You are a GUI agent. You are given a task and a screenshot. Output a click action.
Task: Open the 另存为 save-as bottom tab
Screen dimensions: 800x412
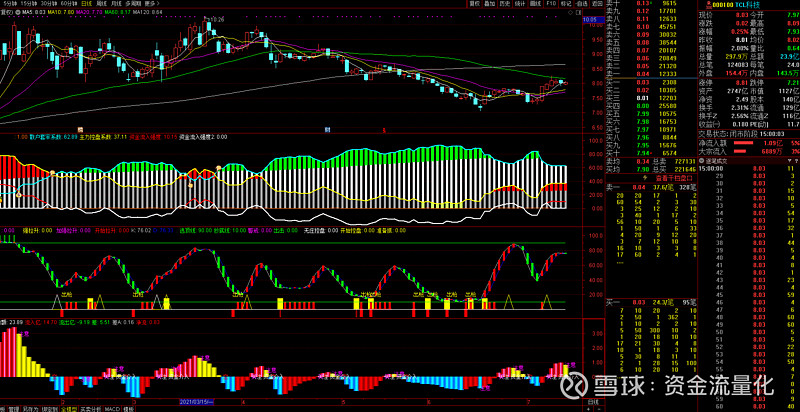(31, 408)
